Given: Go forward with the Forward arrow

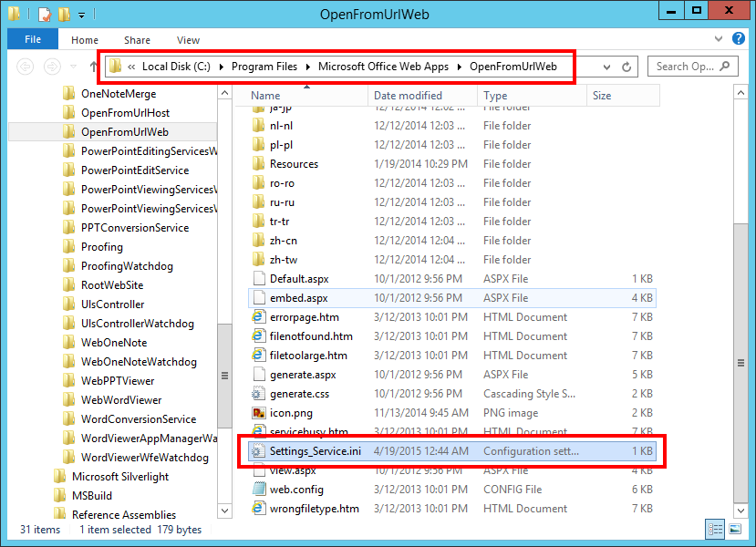Looking at the screenshot, I should (52, 66).
